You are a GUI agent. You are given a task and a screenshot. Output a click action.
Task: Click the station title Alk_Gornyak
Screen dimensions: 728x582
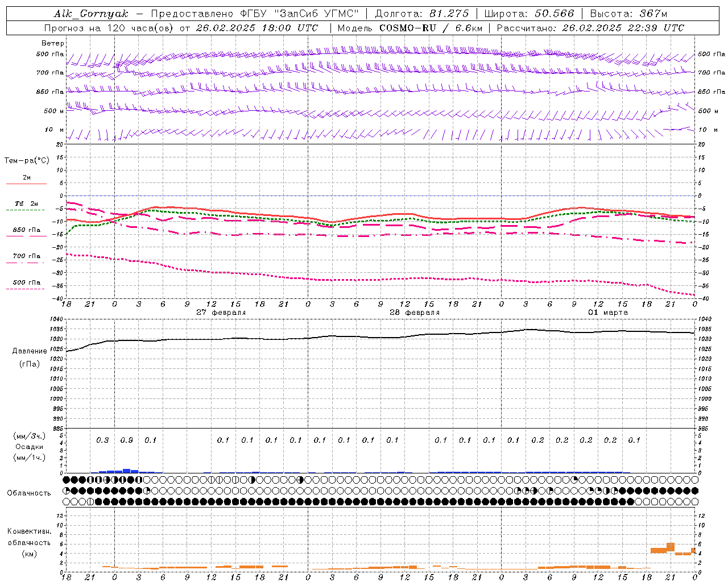(91, 14)
